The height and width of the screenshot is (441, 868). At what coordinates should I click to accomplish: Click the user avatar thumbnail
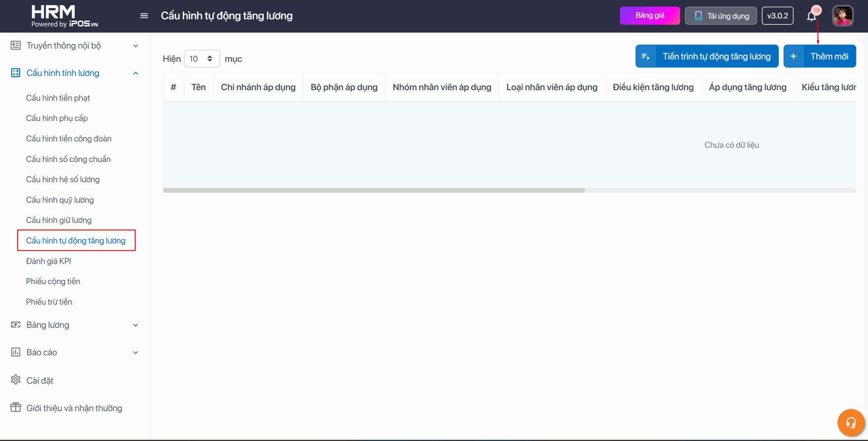pos(843,16)
